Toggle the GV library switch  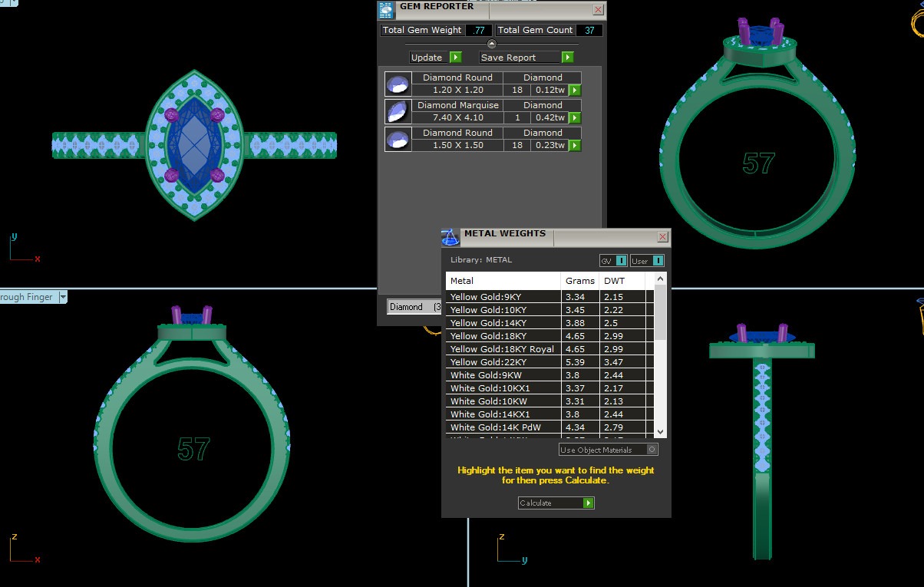[x=621, y=261]
